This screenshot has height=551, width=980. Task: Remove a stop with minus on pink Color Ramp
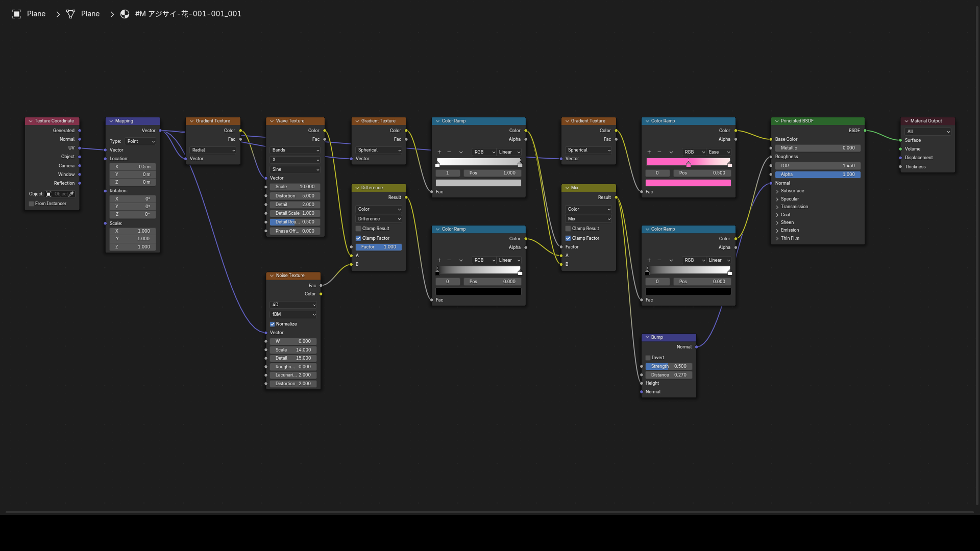tap(659, 152)
